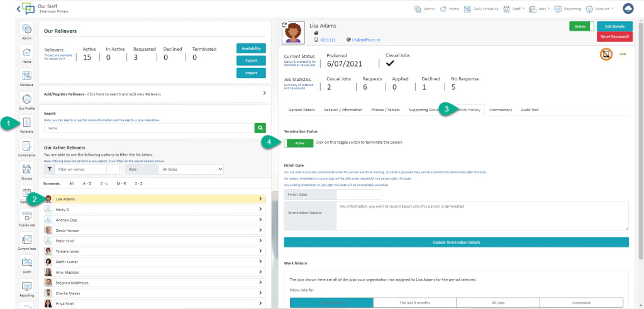Switch to the Audit Trail tab
This screenshot has height=309, width=644.
pyautogui.click(x=530, y=110)
